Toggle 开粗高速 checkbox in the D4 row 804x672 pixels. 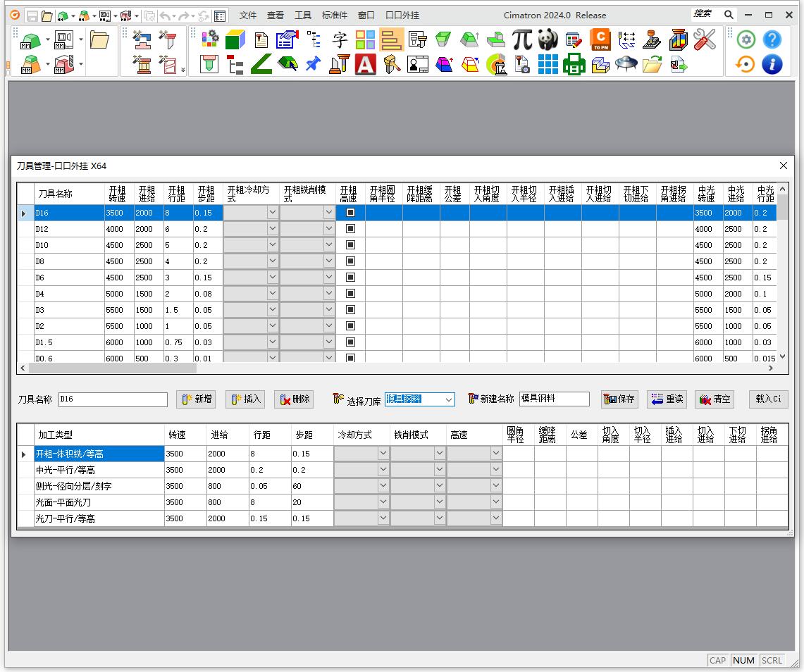[350, 294]
